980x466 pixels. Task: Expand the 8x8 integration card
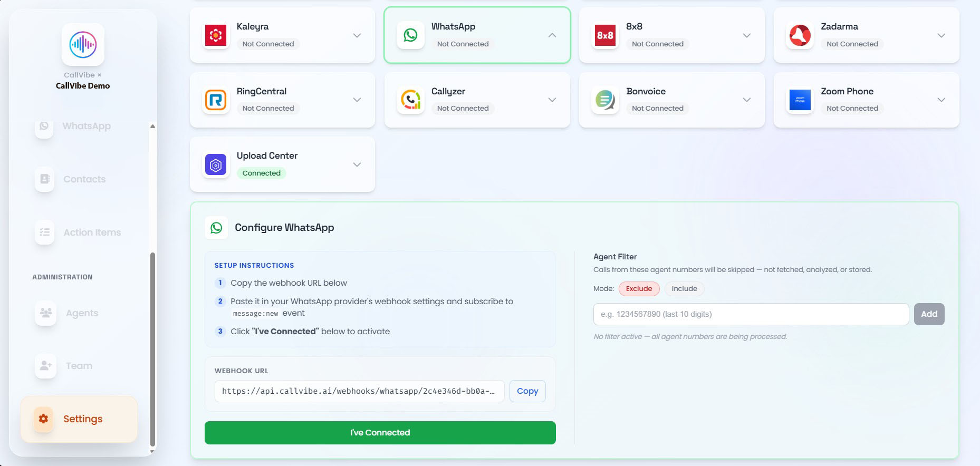[x=747, y=35]
